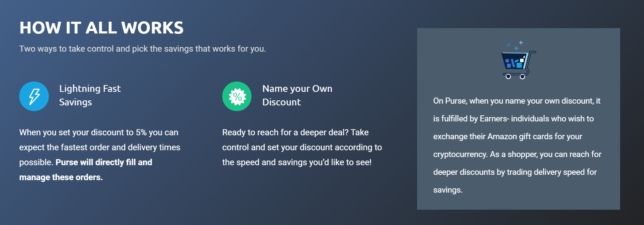The height and width of the screenshot is (225, 644).
Task: Click "expect the fastest order and delivery" line
Action: (100, 147)
